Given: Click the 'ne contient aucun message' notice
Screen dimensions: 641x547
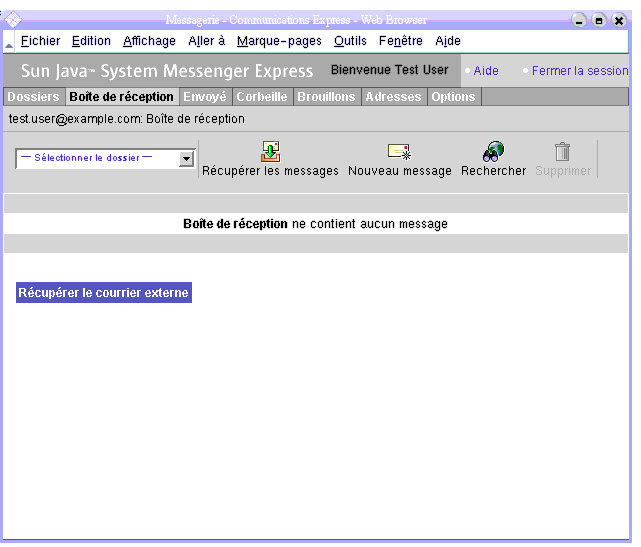Looking at the screenshot, I should point(370,224).
